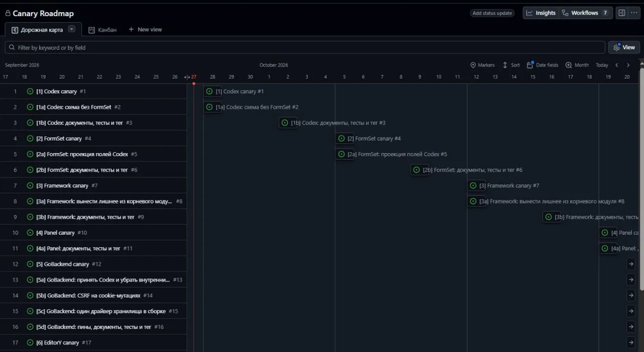
Task: Open '[1b] Codex: документы, тесты и тег' in the table
Action: coord(79,123)
